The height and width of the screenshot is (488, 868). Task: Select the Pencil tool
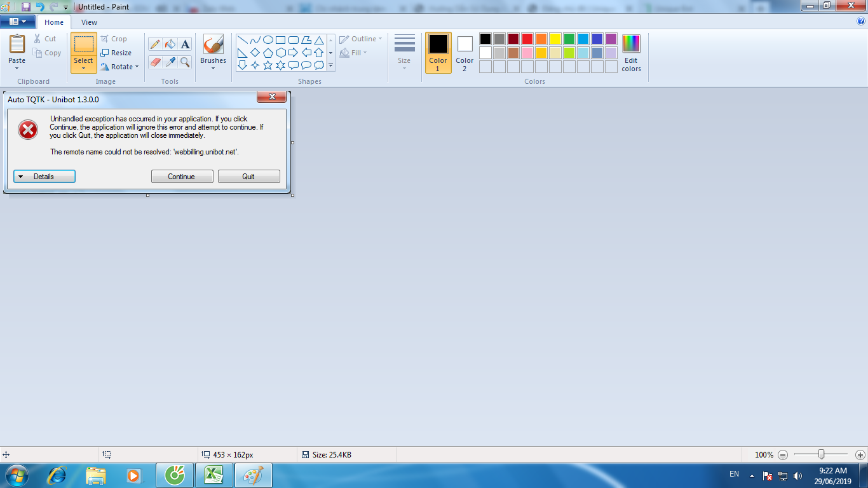[x=155, y=44]
